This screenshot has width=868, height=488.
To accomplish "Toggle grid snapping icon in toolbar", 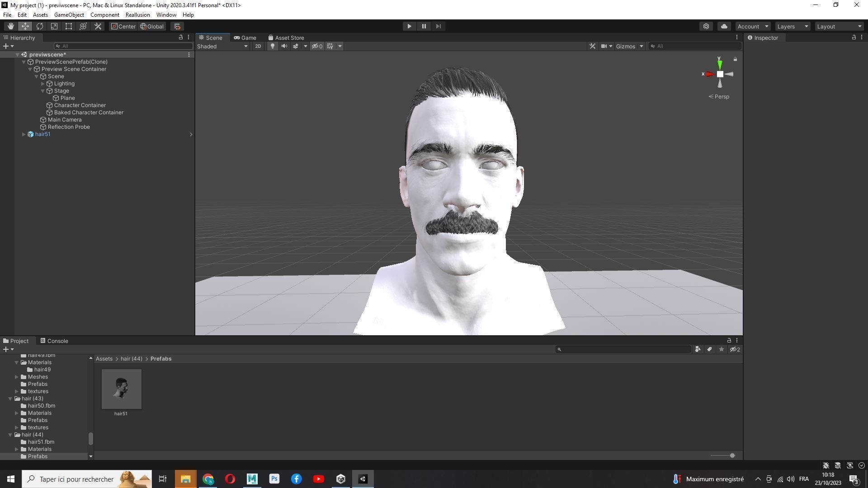I will (x=177, y=26).
